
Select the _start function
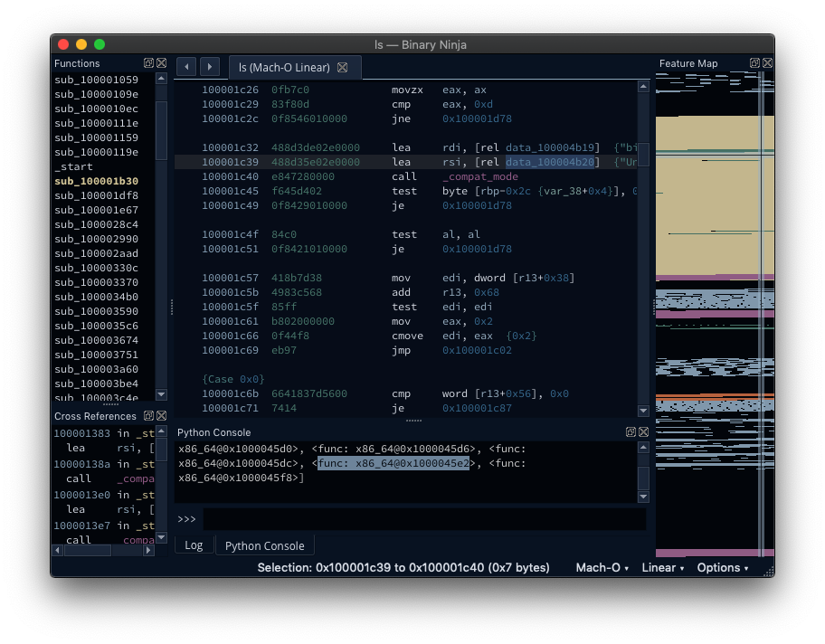(73, 166)
